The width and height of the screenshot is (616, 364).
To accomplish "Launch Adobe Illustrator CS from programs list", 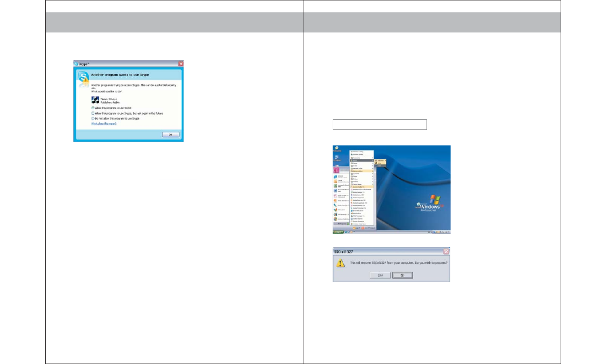I will (362, 200).
